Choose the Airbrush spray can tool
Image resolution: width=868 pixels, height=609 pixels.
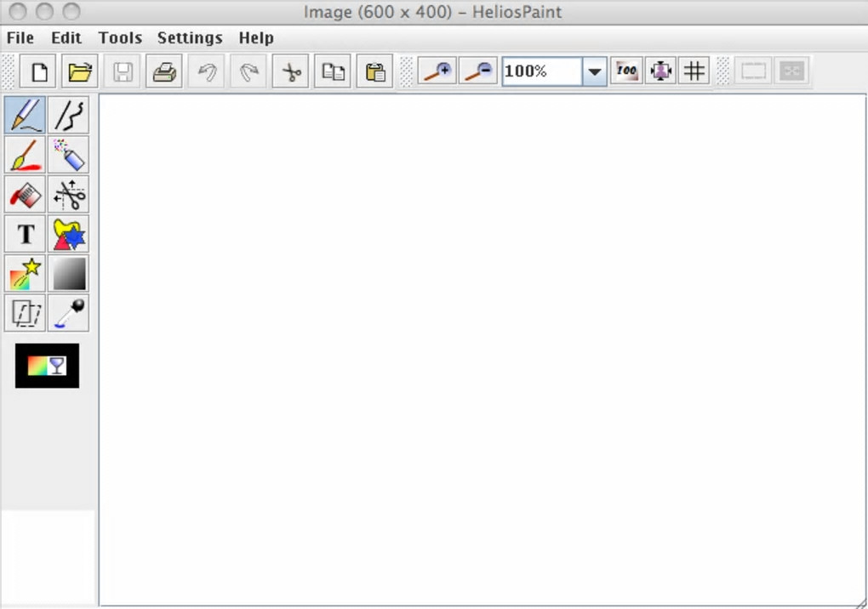(x=69, y=155)
